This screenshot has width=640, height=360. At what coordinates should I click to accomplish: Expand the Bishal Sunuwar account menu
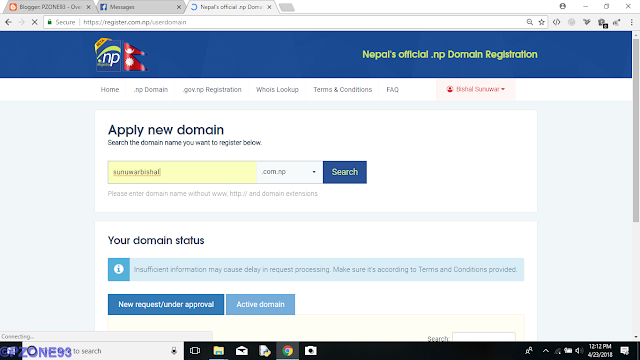[476, 89]
